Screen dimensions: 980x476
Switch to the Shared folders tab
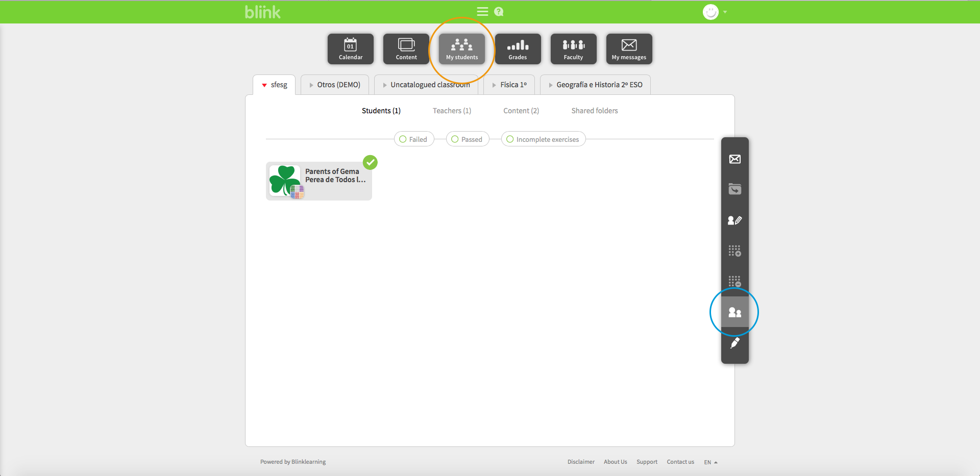coord(594,111)
